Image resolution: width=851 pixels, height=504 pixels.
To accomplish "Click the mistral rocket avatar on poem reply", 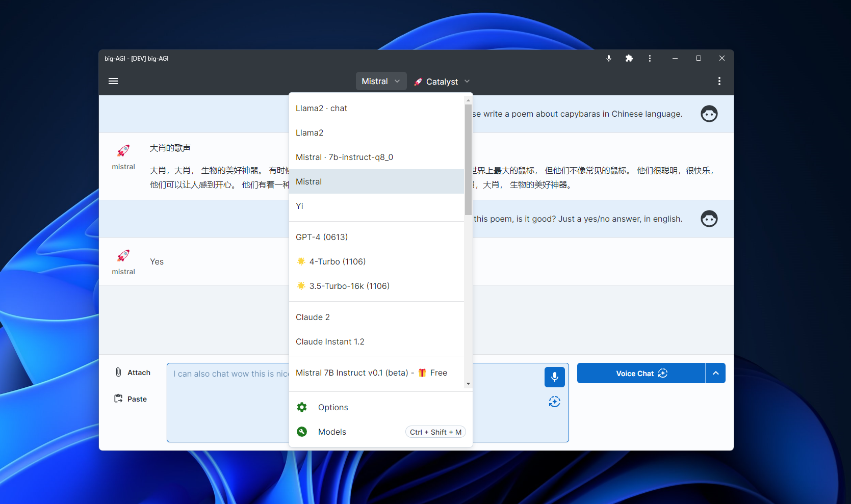I will click(x=123, y=151).
